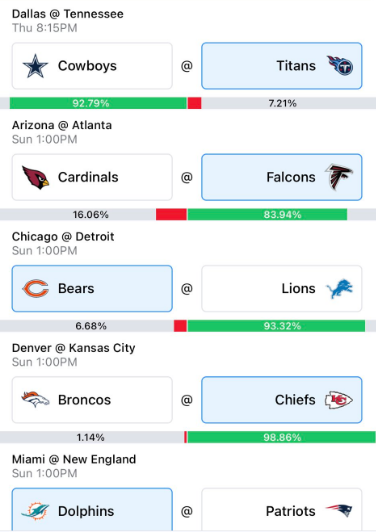Viewport: 376px width, 532px height.
Task: Pick Cowboys to win over Titans
Action: click(92, 66)
